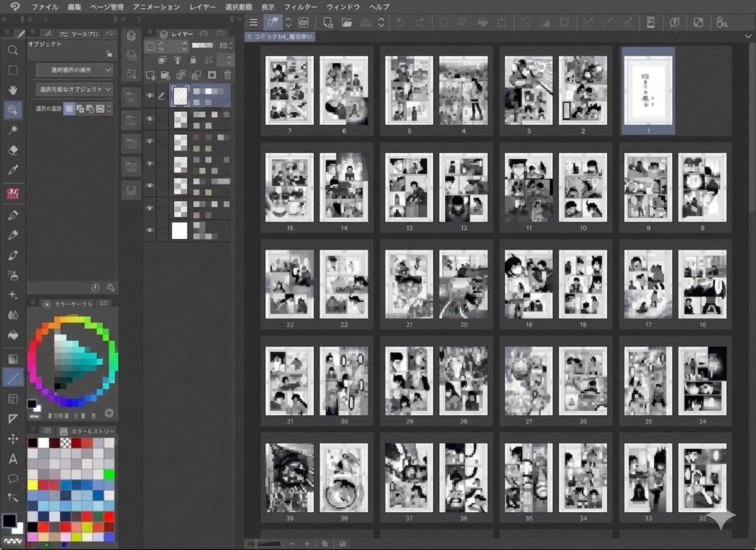Image resolution: width=756 pixels, height=550 pixels.
Task: Select the Auto select magic wand tool
Action: pyautogui.click(x=13, y=129)
